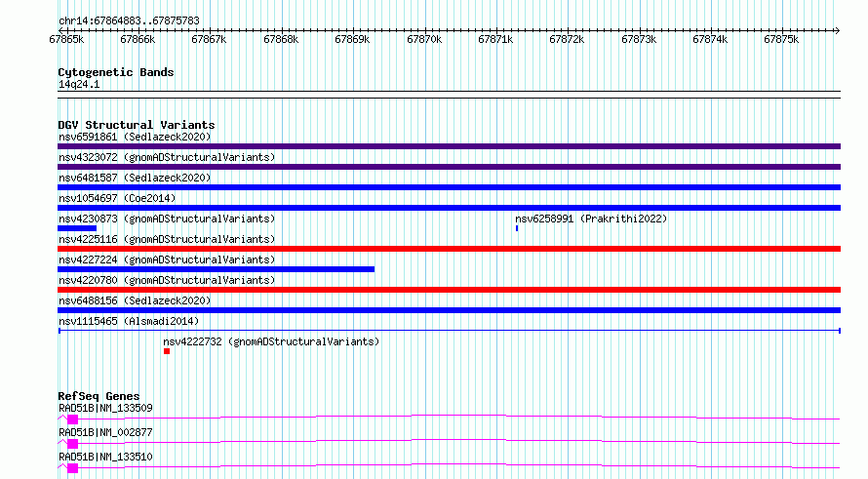Select the 14q24.1 cytogenetic band bar

(x=449, y=95)
